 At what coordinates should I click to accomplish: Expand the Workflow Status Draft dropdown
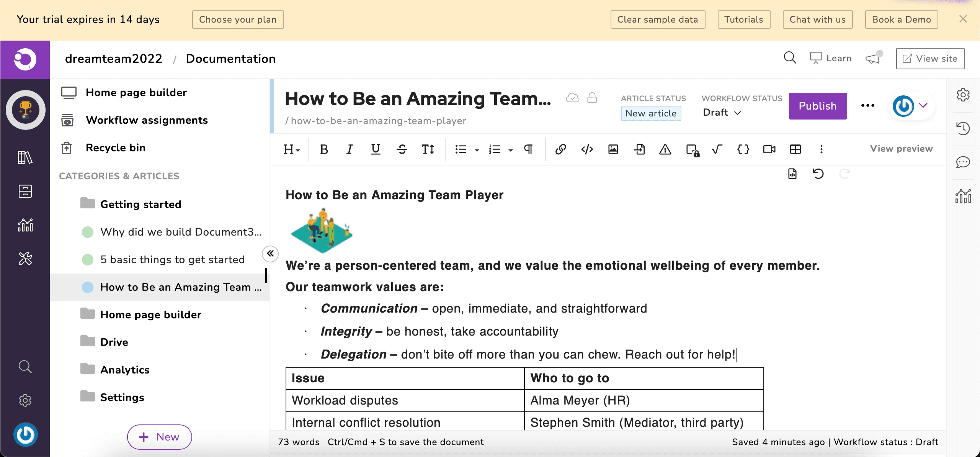tap(722, 113)
